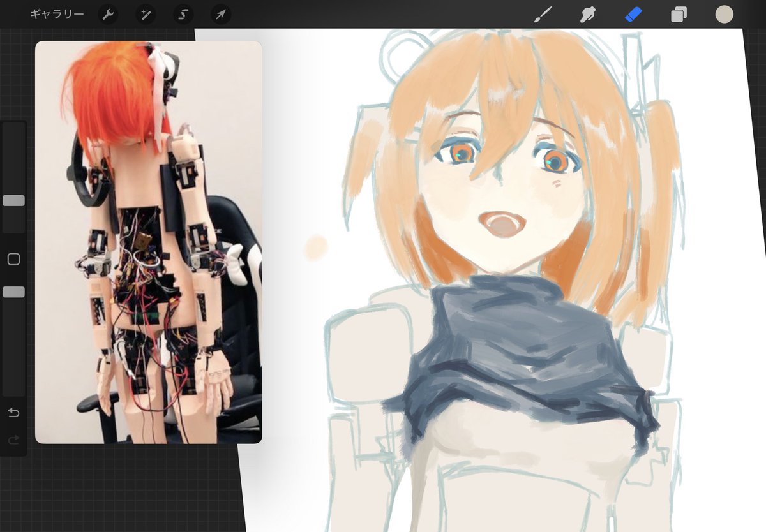The height and width of the screenshot is (532, 766).
Task: Tap the robot reference photo
Action: pos(149,242)
